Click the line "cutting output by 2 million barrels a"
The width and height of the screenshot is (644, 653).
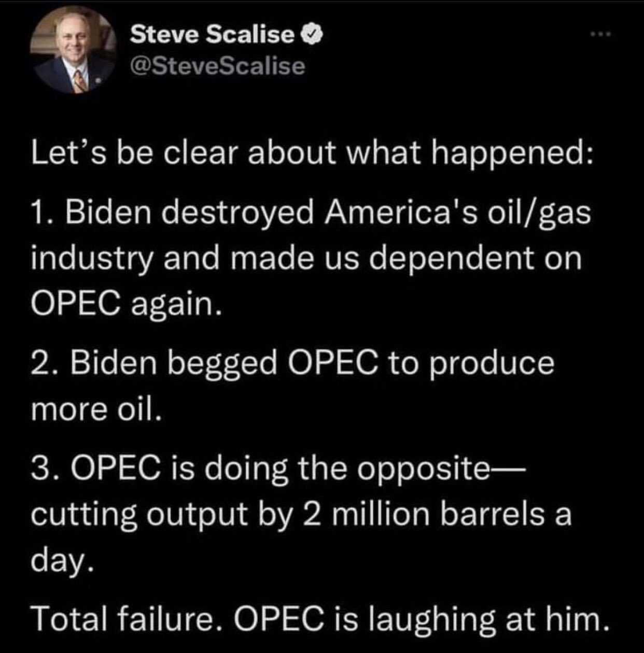pyautogui.click(x=301, y=514)
